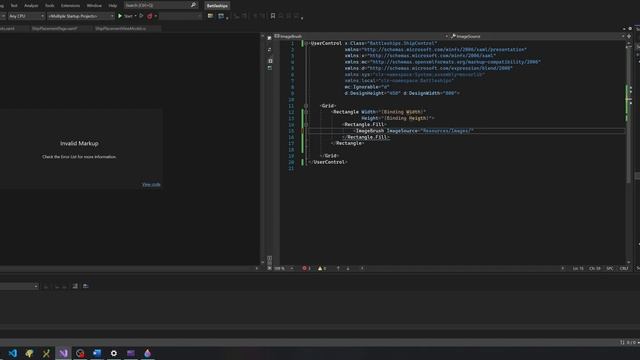640x360 pixels.
Task: Open the Analyze menu
Action: coord(31,6)
